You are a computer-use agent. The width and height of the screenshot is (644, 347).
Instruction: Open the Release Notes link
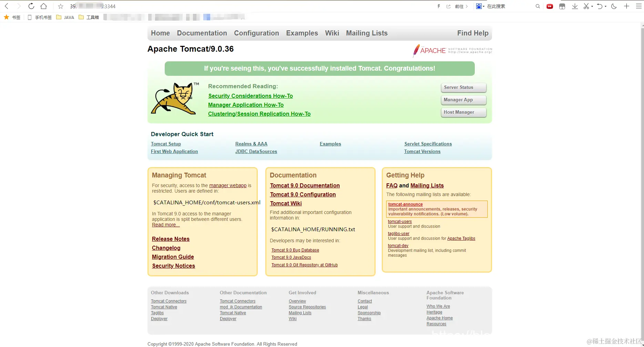point(171,239)
